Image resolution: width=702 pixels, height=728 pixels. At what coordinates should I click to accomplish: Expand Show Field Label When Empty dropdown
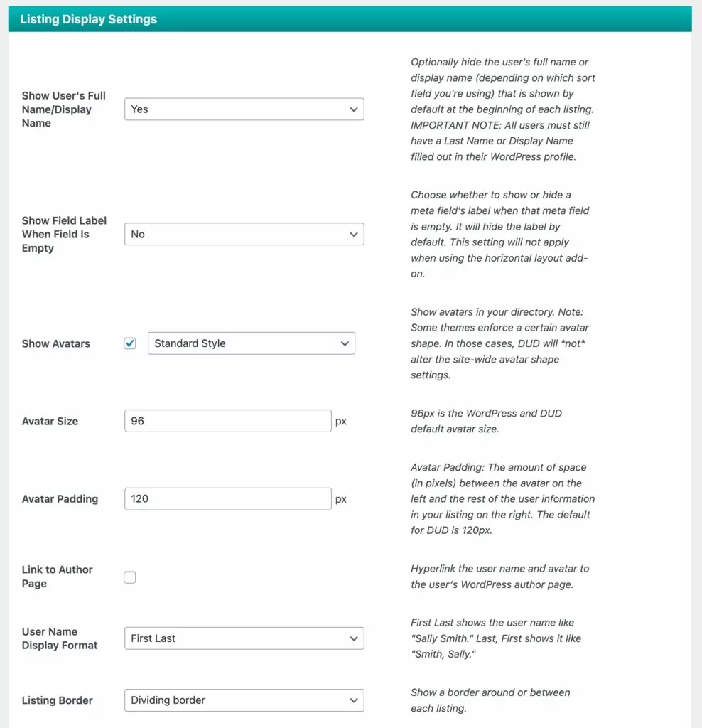[244, 235]
